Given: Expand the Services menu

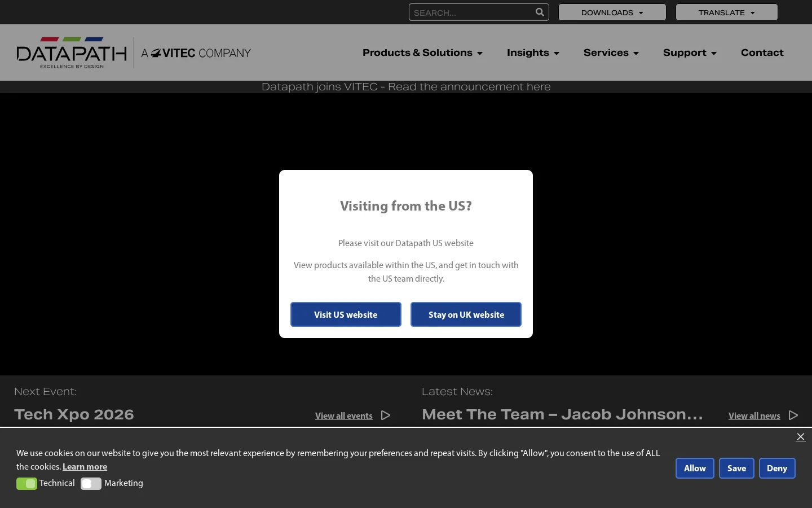Looking at the screenshot, I should pyautogui.click(x=611, y=52).
